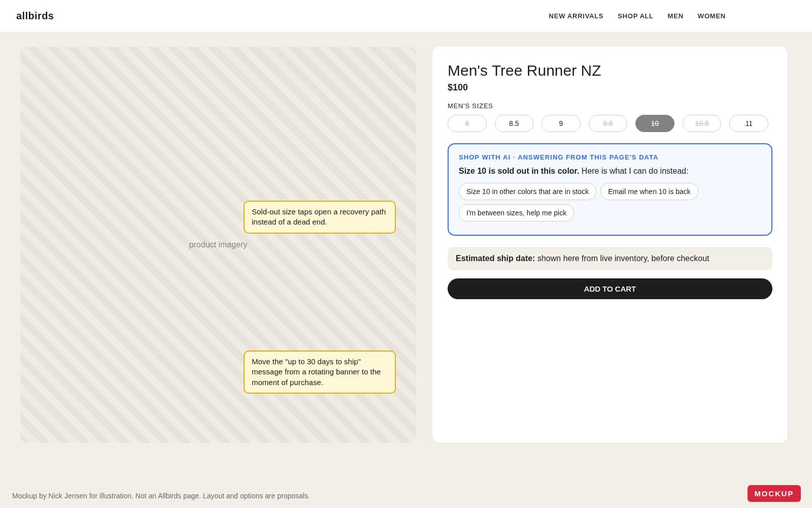
Task: Click the $100 price
Action: click(x=458, y=87)
